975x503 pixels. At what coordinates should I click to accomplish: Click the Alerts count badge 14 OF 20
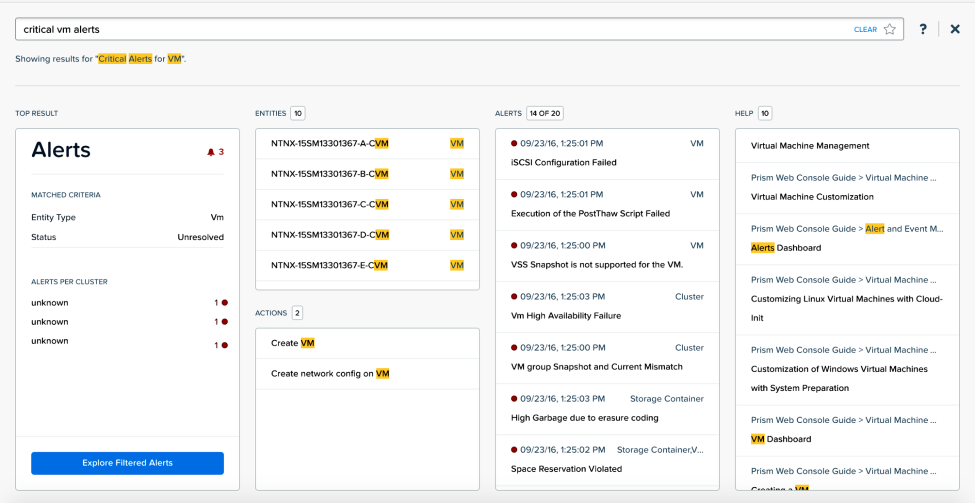(x=545, y=113)
